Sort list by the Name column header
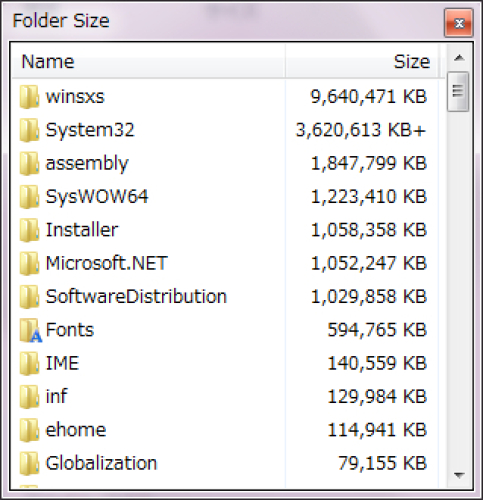 click(149, 62)
